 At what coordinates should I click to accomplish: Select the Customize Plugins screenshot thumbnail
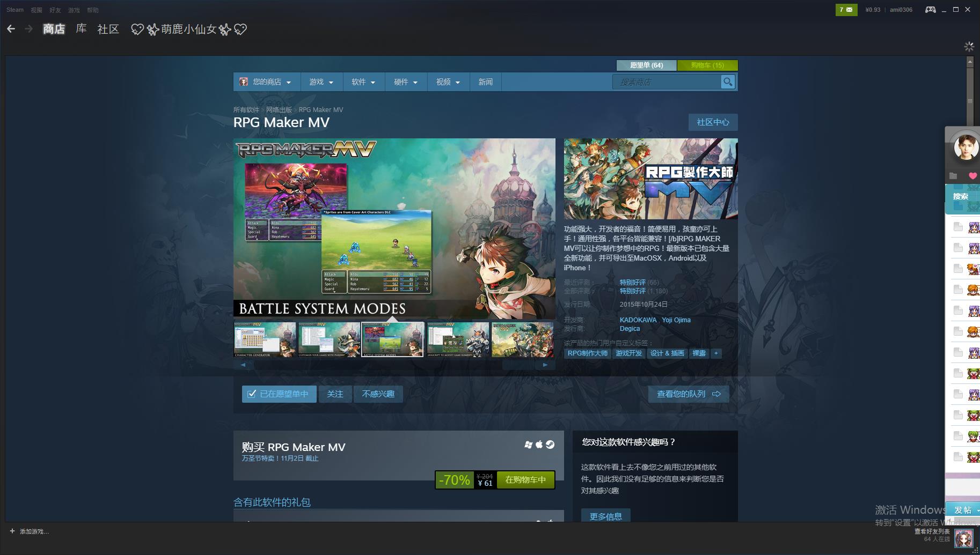point(329,339)
